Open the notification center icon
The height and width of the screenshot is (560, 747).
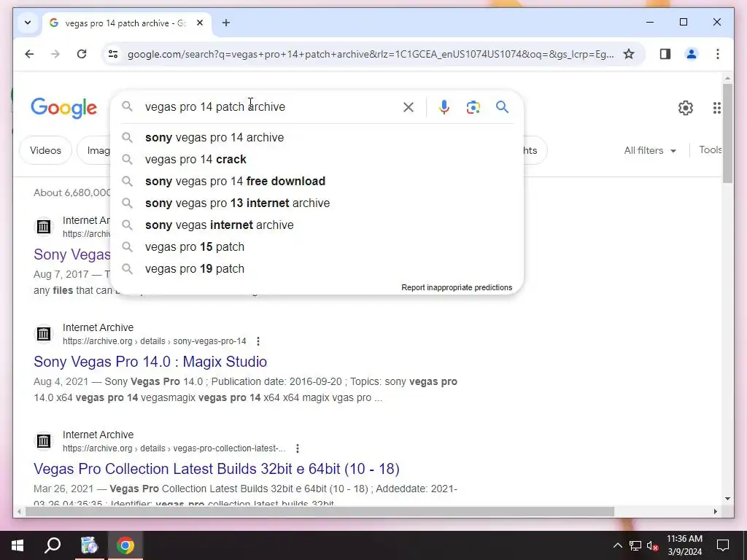(723, 545)
